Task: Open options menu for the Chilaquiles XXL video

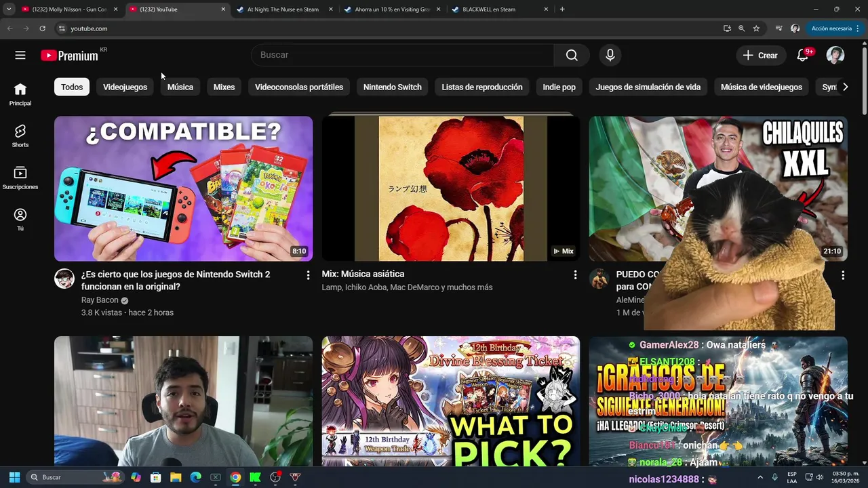Action: [843, 275]
